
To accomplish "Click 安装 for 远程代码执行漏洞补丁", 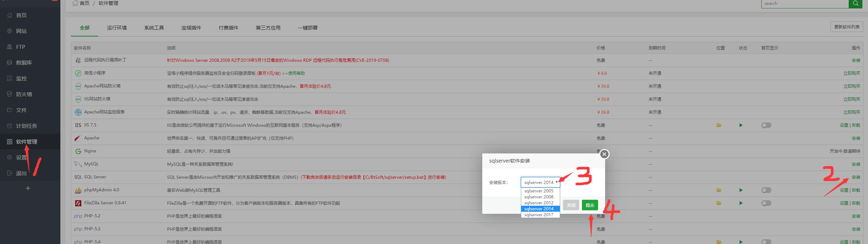I will (856, 60).
